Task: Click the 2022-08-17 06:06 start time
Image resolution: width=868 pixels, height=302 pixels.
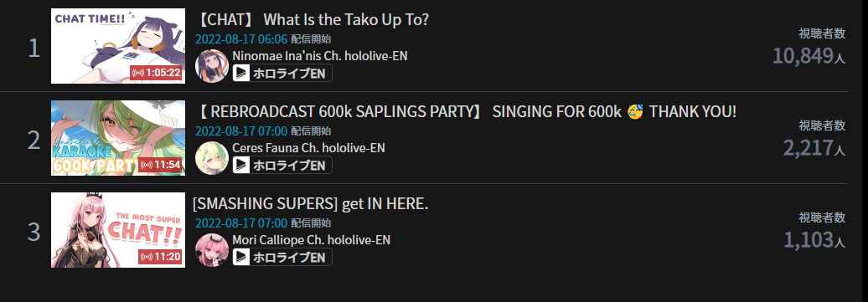Action: click(x=241, y=39)
